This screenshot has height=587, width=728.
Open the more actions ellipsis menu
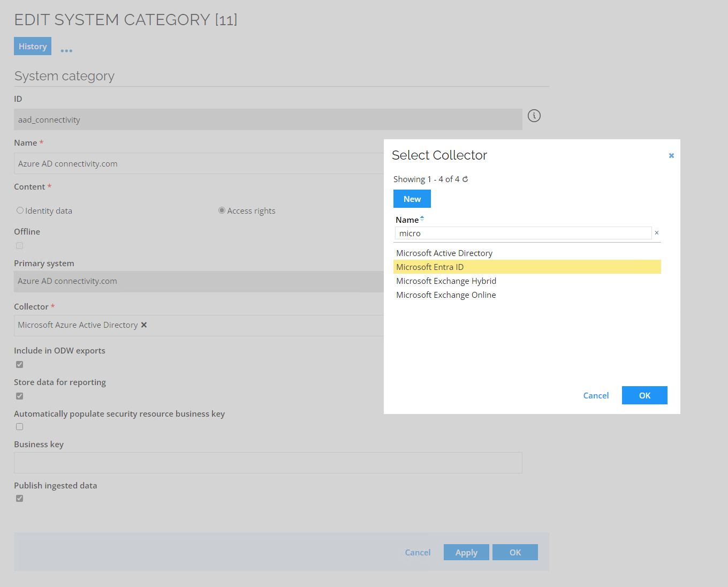click(x=66, y=51)
